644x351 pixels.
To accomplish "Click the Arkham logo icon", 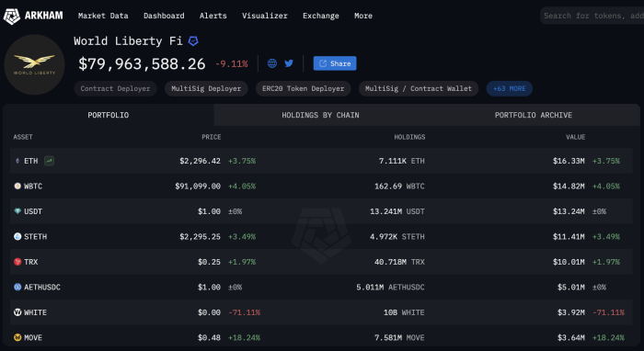I will pos(11,16).
